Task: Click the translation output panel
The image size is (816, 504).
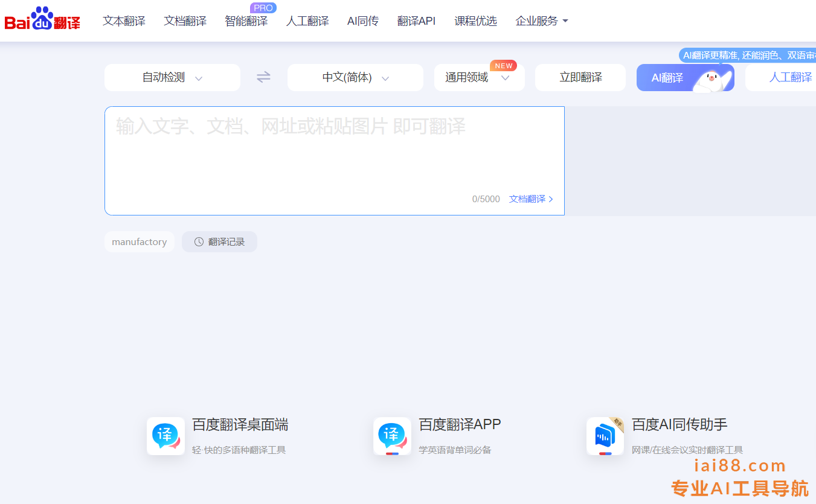Action: (690, 161)
